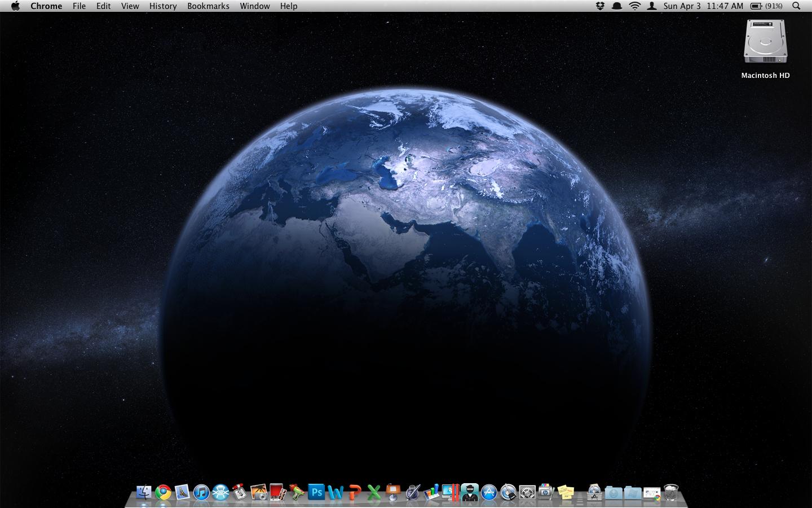Viewport: 812px width, 508px height.
Task: Open the Chrome application menu
Action: pos(46,6)
